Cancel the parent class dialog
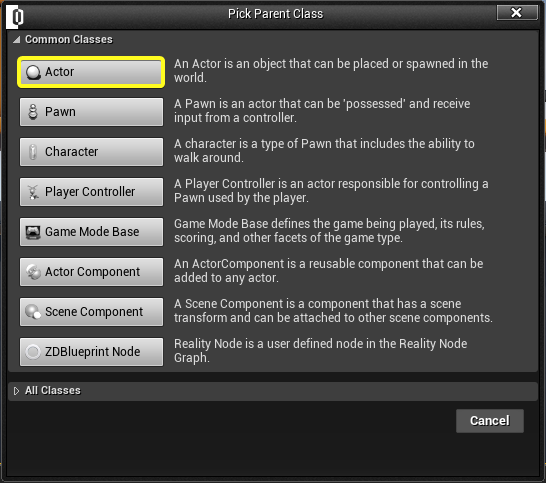The image size is (546, 483). (x=490, y=421)
